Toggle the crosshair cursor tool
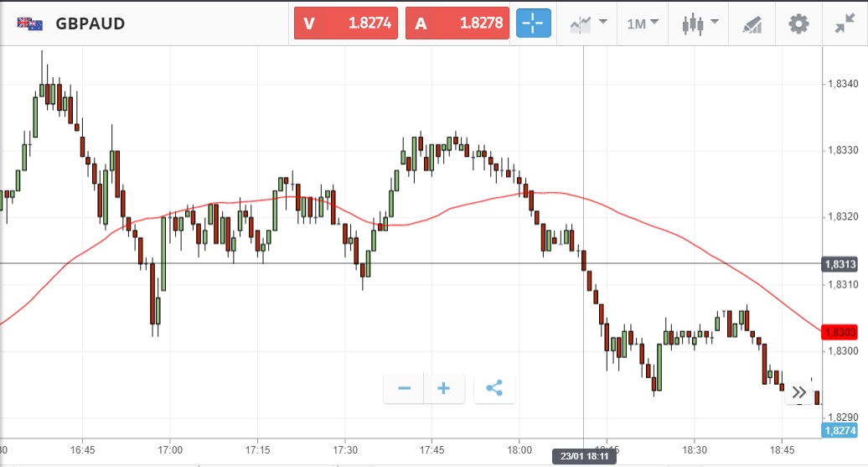 pos(534,23)
